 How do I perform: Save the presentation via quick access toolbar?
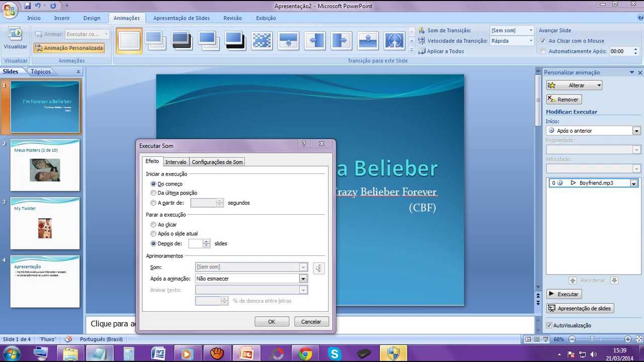click(x=27, y=6)
